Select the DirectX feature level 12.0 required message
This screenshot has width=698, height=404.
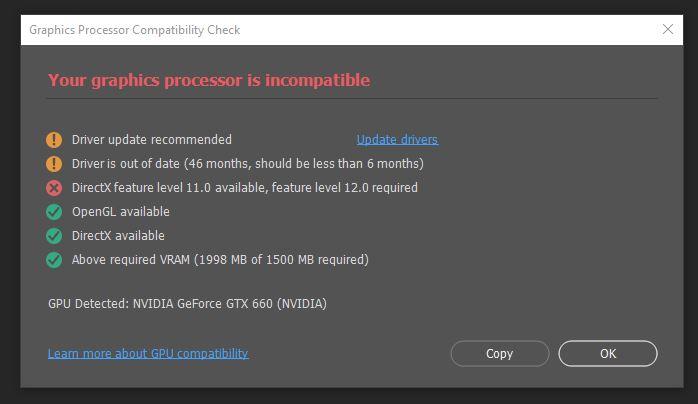(x=245, y=188)
